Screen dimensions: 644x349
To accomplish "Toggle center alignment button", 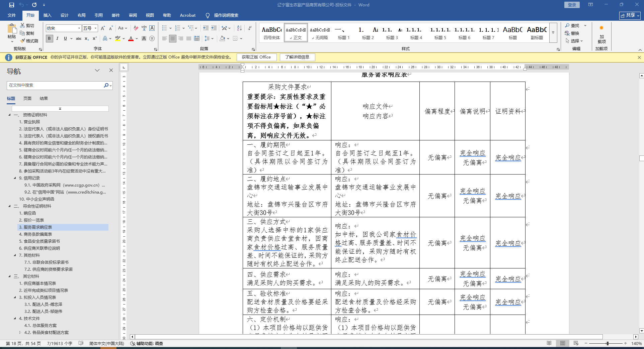I will tap(173, 38).
